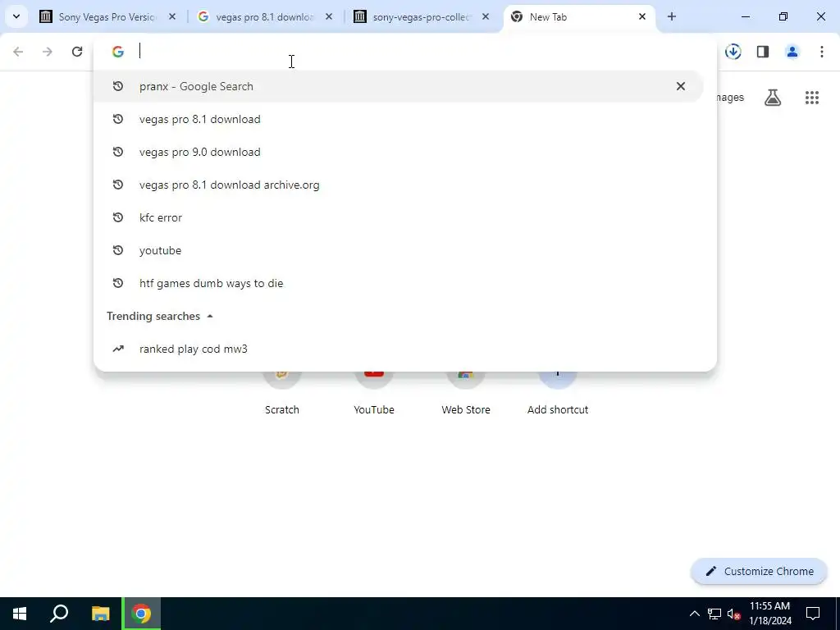Open the tab search dropdown arrow
The image size is (840, 630).
(16, 16)
